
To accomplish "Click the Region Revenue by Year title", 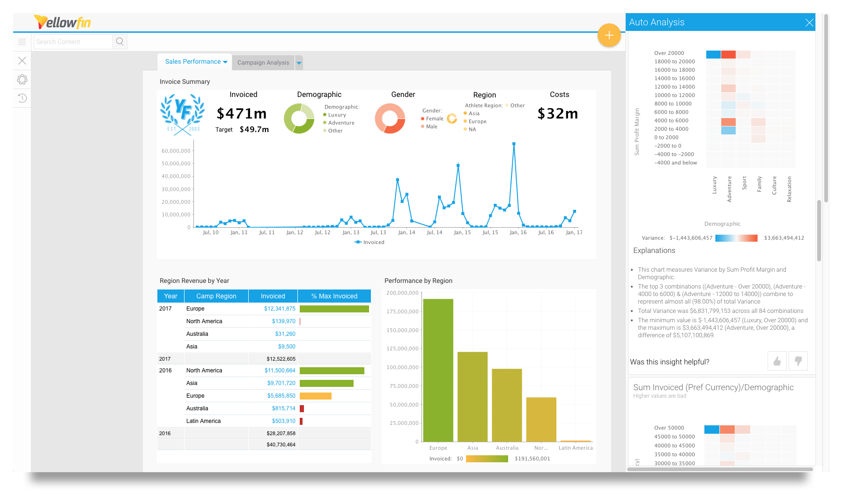I will click(194, 281).
